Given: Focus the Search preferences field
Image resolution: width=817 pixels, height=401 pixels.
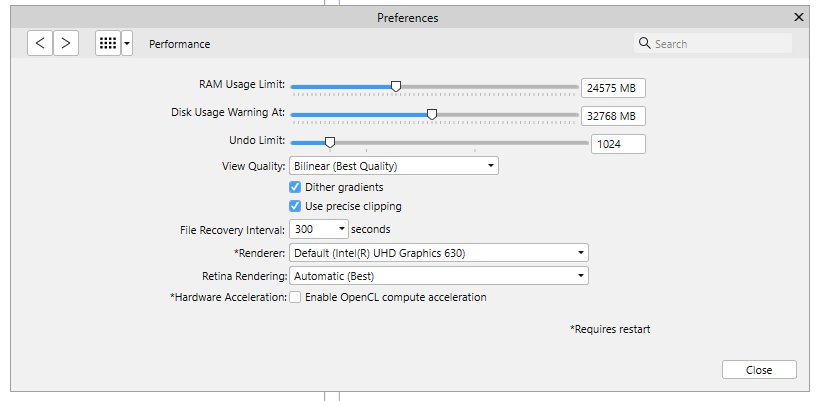Looking at the screenshot, I should click(713, 44).
